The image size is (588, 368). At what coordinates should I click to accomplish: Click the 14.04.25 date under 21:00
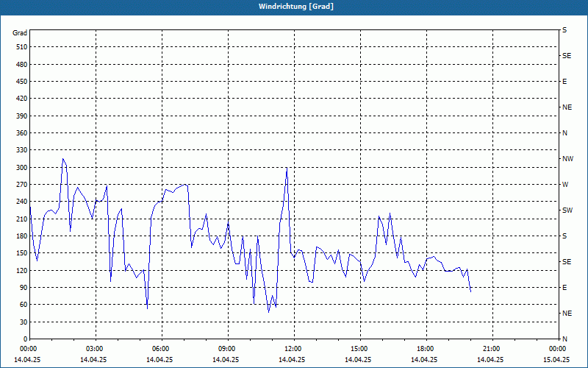490,359
